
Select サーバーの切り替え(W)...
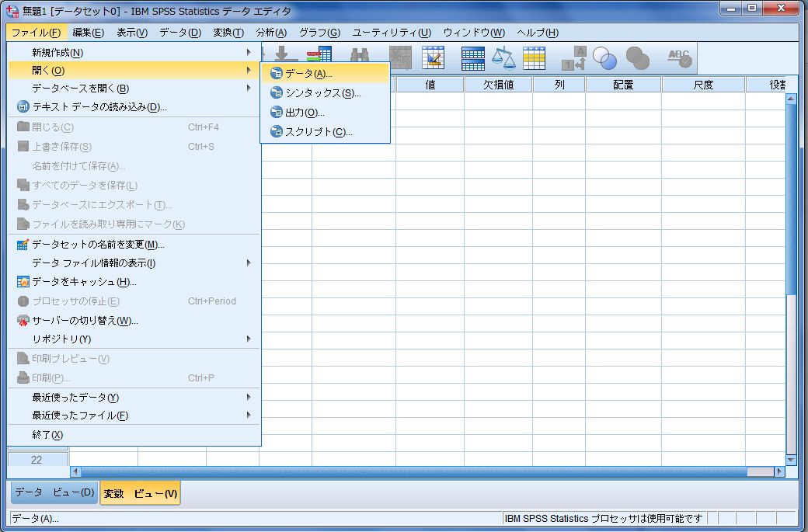[134, 320]
